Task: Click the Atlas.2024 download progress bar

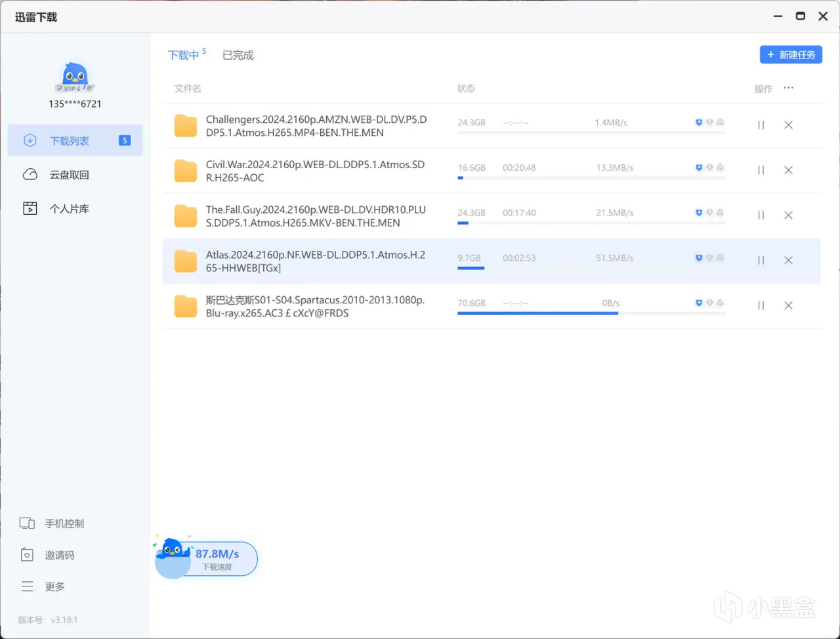Action: [x=591, y=268]
